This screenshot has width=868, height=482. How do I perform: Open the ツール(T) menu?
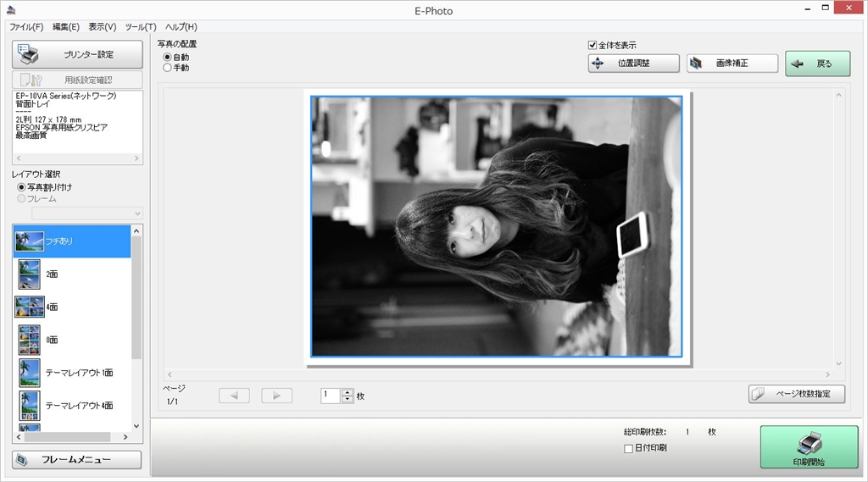[x=141, y=26]
